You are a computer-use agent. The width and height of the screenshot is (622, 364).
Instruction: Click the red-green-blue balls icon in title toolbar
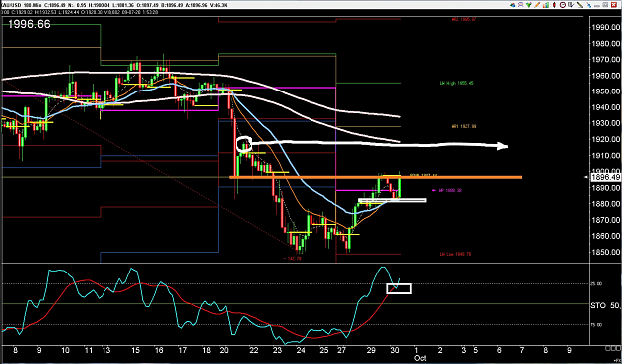513,5
